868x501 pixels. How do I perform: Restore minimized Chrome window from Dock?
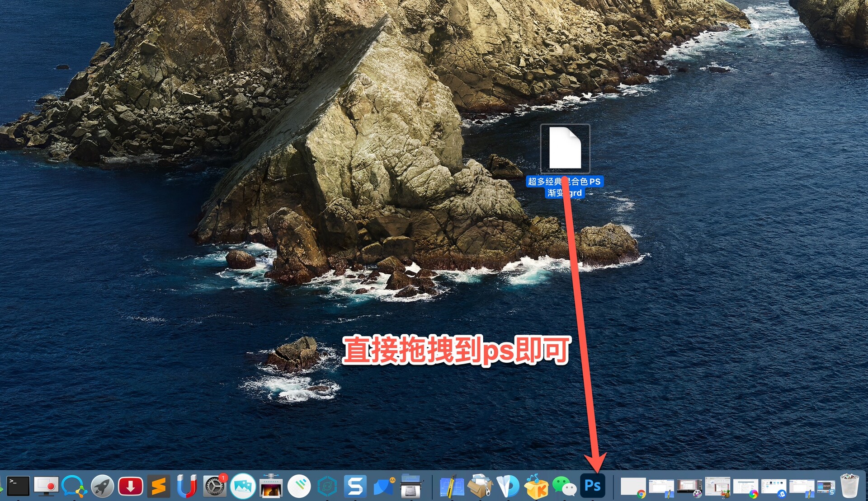click(633, 487)
